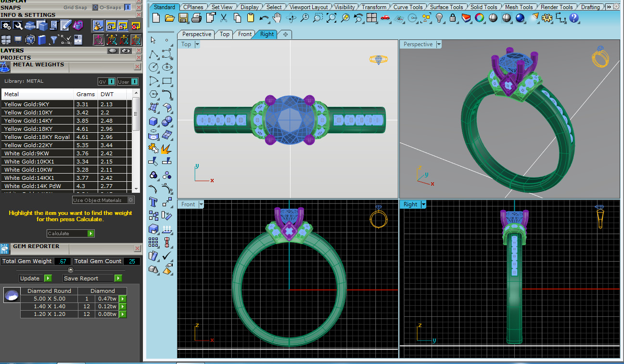This screenshot has height=364, width=624.
Task: Click the red car Set View icon
Action: coord(385,18)
